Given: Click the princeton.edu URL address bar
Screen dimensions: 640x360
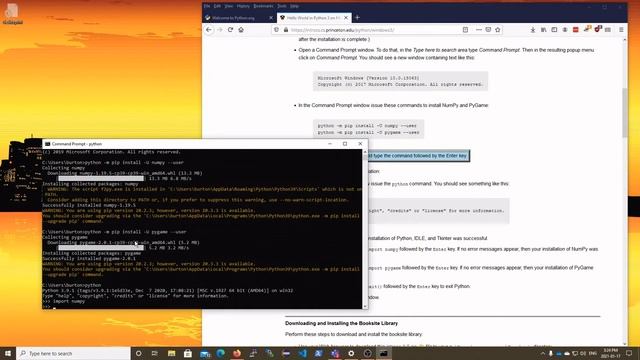Looking at the screenshot, I should click(x=367, y=30).
